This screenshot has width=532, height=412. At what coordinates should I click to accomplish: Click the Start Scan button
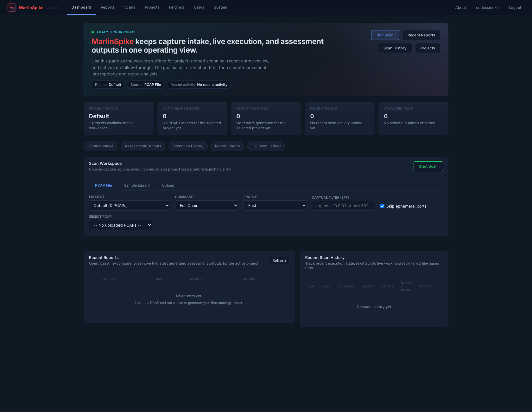click(428, 166)
